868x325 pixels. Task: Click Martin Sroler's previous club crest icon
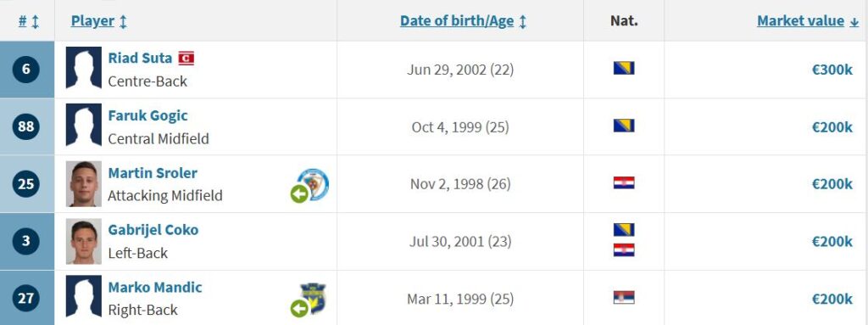click(x=313, y=184)
